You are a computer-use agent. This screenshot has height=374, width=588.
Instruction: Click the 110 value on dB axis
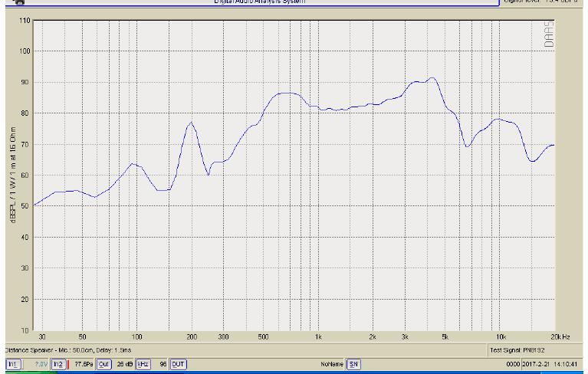pos(25,21)
